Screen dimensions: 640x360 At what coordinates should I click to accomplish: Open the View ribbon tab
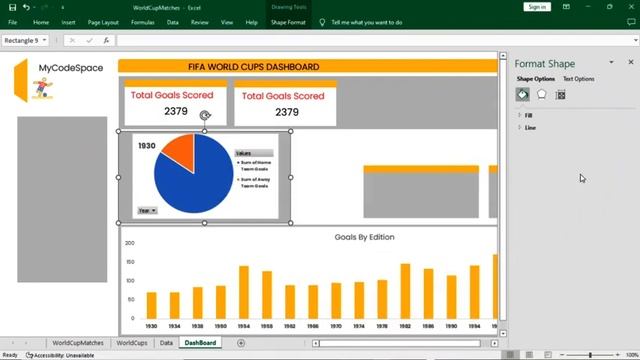click(x=227, y=22)
